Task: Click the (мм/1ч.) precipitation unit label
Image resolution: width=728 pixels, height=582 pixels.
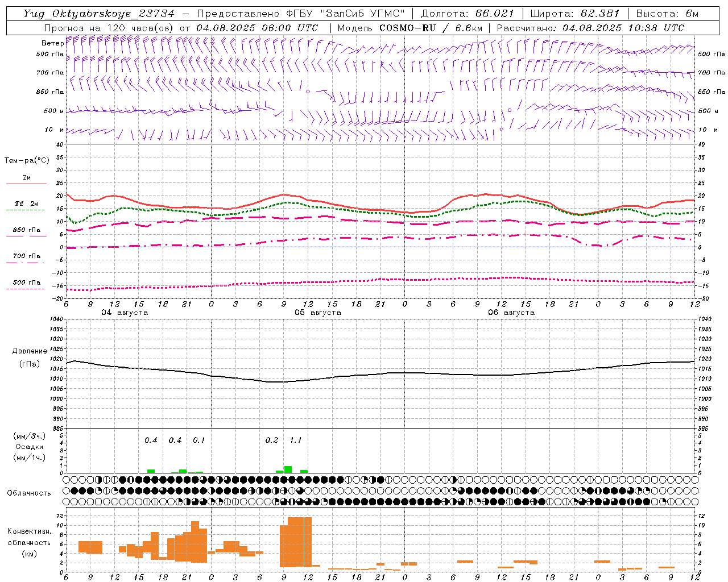Action: pyautogui.click(x=30, y=458)
